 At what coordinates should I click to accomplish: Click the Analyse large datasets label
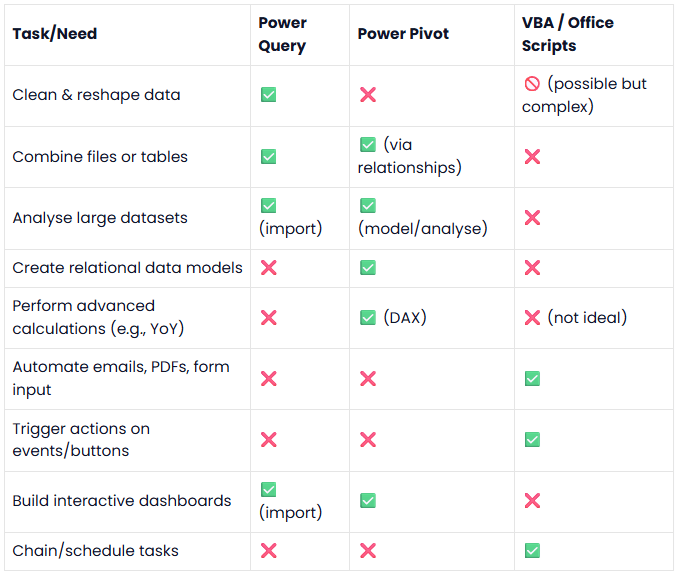coord(100,218)
